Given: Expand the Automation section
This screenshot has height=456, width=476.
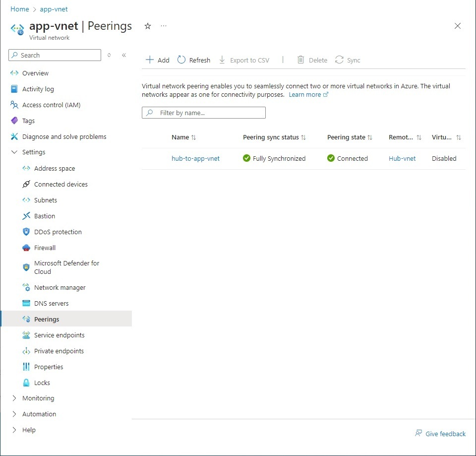Looking at the screenshot, I should (14, 414).
